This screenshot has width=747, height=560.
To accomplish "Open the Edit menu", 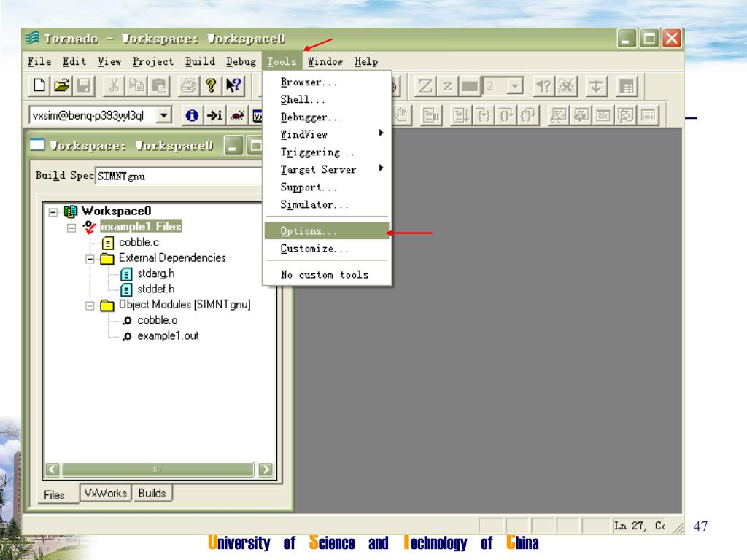I will [x=74, y=61].
